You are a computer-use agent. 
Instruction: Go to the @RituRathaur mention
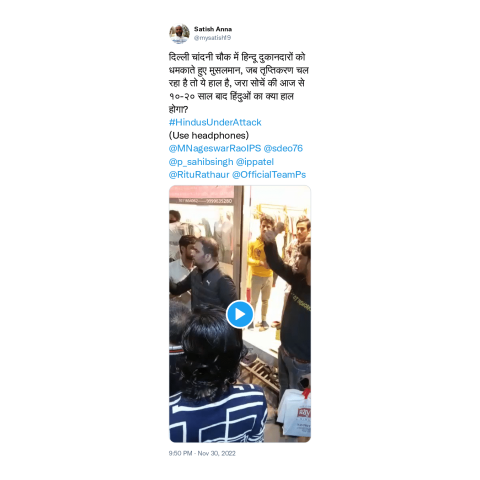pyautogui.click(x=199, y=175)
